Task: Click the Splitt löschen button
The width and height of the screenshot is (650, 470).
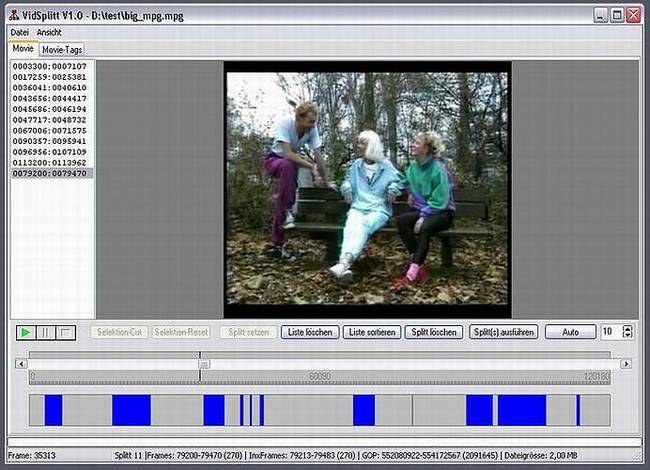Action: click(434, 332)
